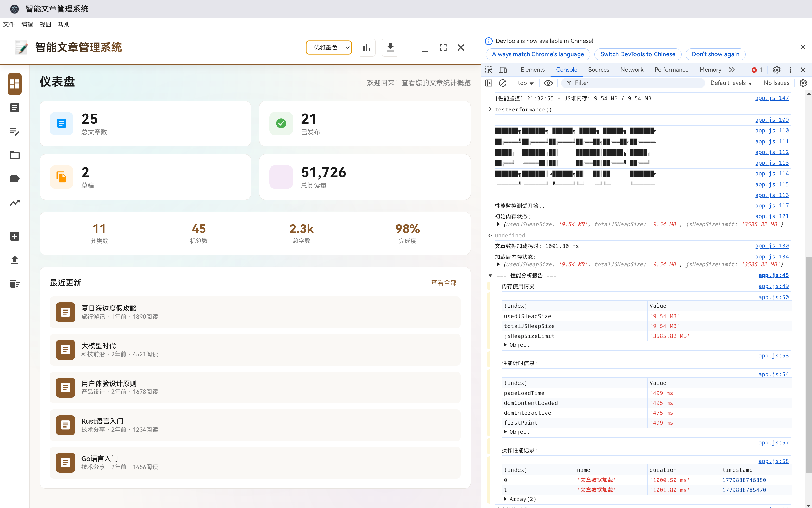The width and height of the screenshot is (812, 508).
Task: Click Don't show again button
Action: coord(715,54)
